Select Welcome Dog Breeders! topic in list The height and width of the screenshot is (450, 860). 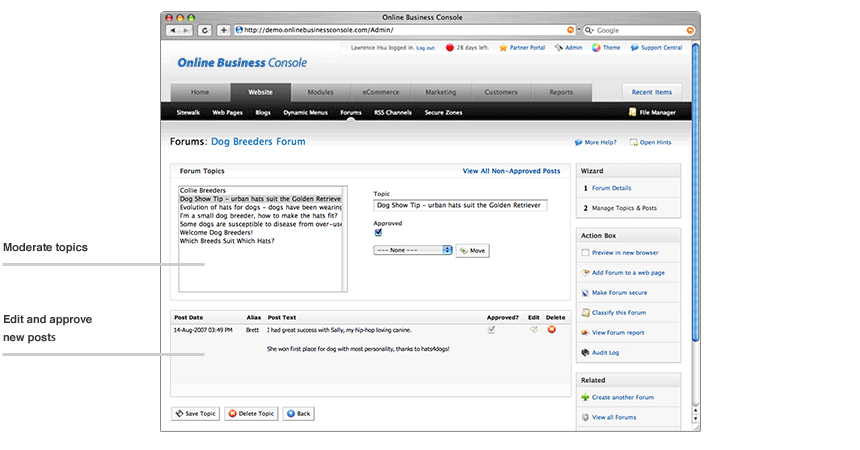215,232
